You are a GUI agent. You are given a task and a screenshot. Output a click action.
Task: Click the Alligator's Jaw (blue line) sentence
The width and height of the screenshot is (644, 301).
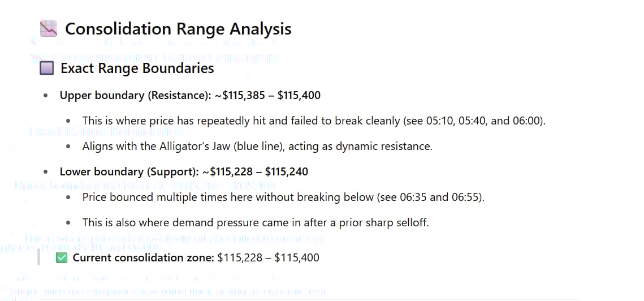click(257, 147)
